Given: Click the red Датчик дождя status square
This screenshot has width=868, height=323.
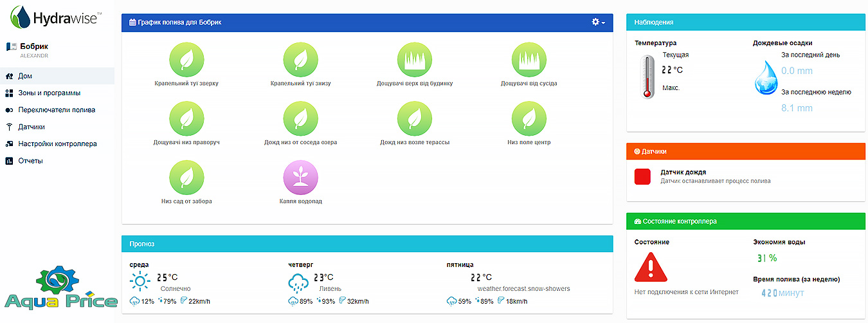Looking at the screenshot, I should coord(643,177).
